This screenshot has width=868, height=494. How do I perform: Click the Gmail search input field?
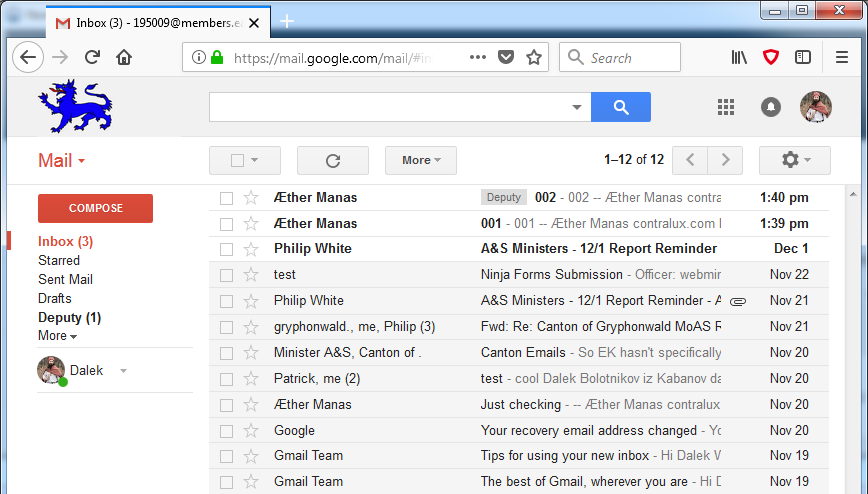point(389,107)
